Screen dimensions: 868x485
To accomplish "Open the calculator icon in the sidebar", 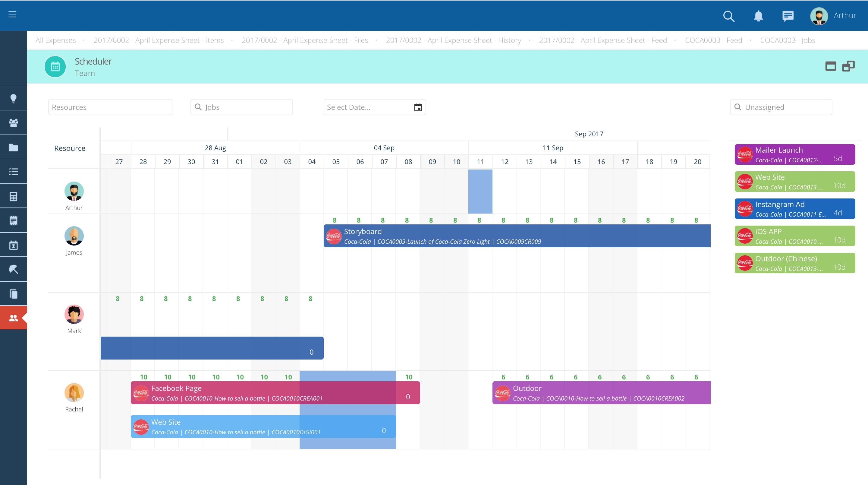I will [14, 196].
